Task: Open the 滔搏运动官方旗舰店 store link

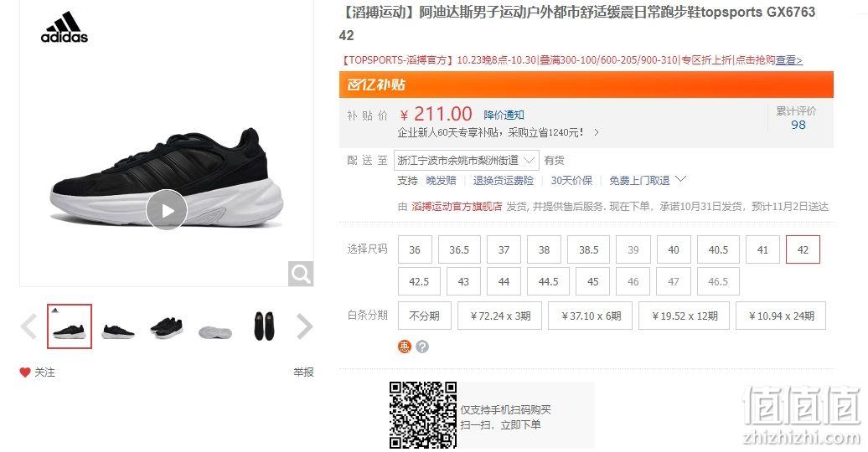Action: pos(457,207)
